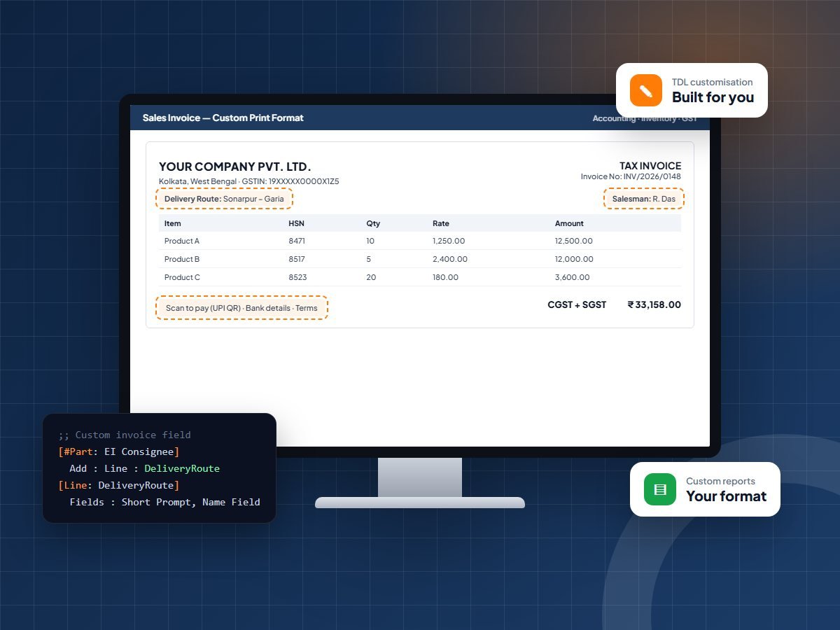840x630 pixels.
Task: Open the Your format card
Action: pyautogui.click(x=705, y=489)
